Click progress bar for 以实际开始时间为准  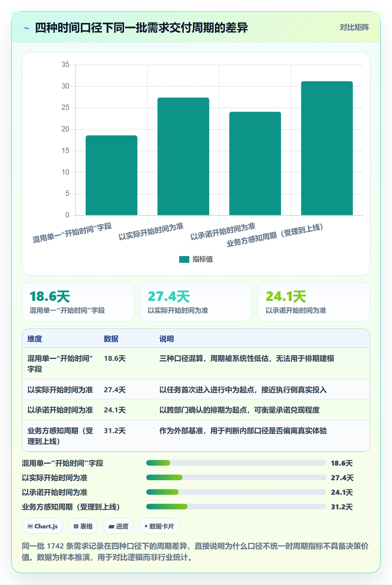236,477
